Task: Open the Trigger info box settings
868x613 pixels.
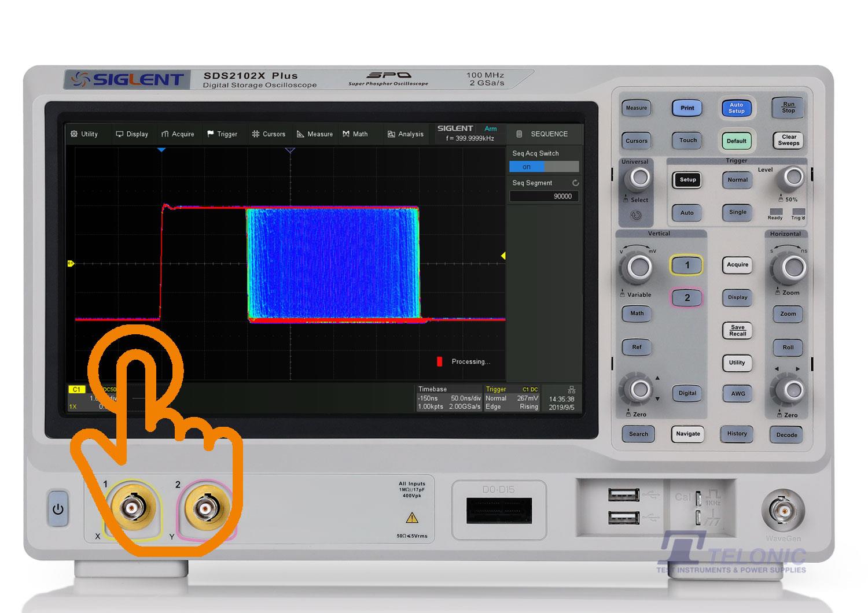Action: pos(512,398)
